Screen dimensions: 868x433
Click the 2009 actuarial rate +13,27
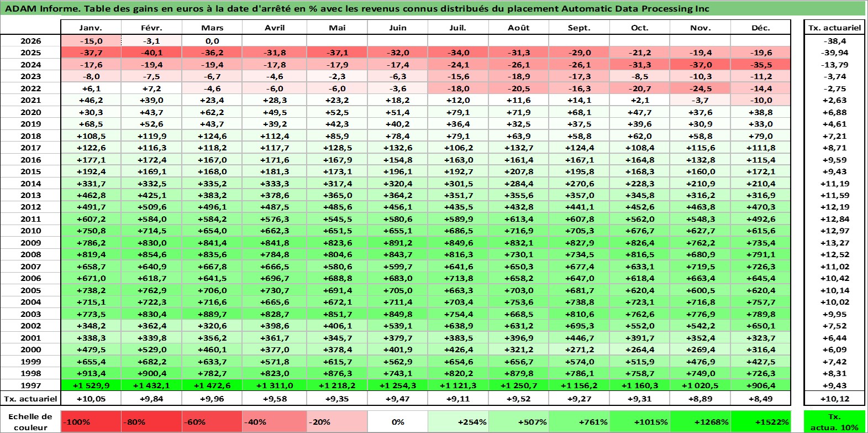(x=834, y=243)
